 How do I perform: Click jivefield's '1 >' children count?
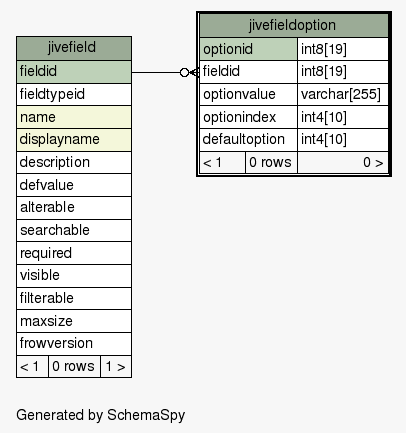[x=116, y=367]
